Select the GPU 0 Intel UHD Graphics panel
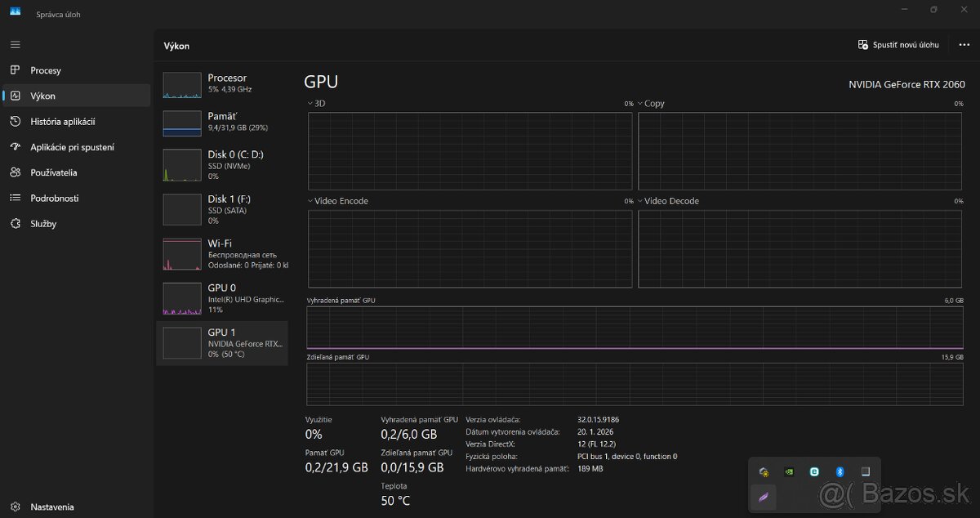Screen dimensions: 980x518 pos(220,298)
